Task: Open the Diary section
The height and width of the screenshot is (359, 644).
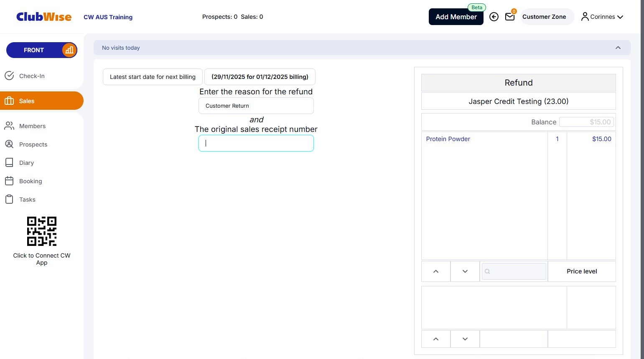Action: click(x=26, y=163)
